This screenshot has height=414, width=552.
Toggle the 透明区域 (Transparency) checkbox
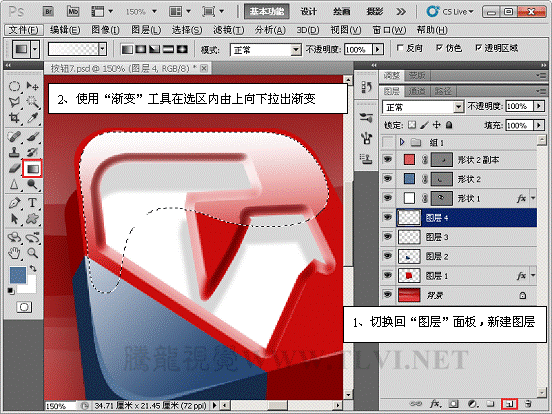[x=478, y=47]
